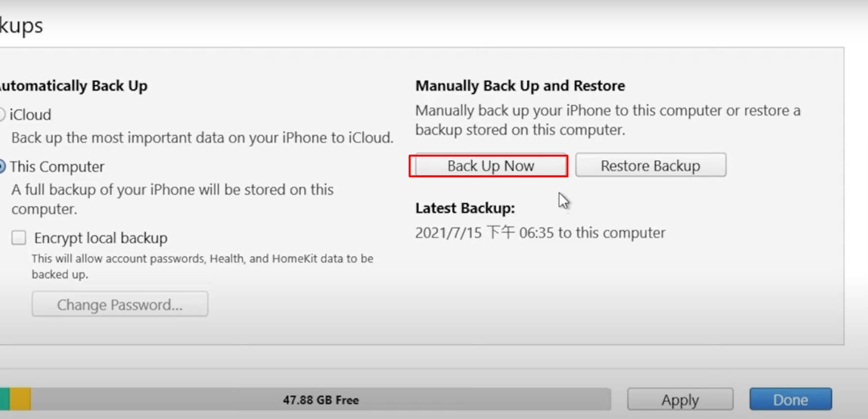Viewport: 868px width, 419px height.
Task: Click the blue Done button
Action: coord(790,399)
